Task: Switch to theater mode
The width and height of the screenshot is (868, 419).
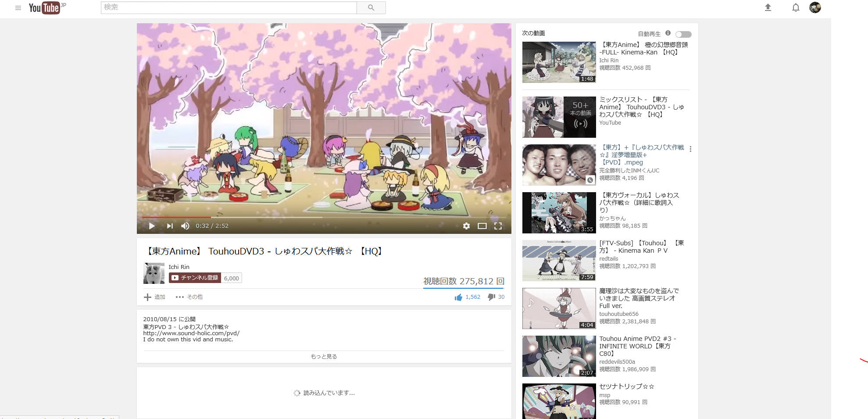Action: tap(482, 226)
